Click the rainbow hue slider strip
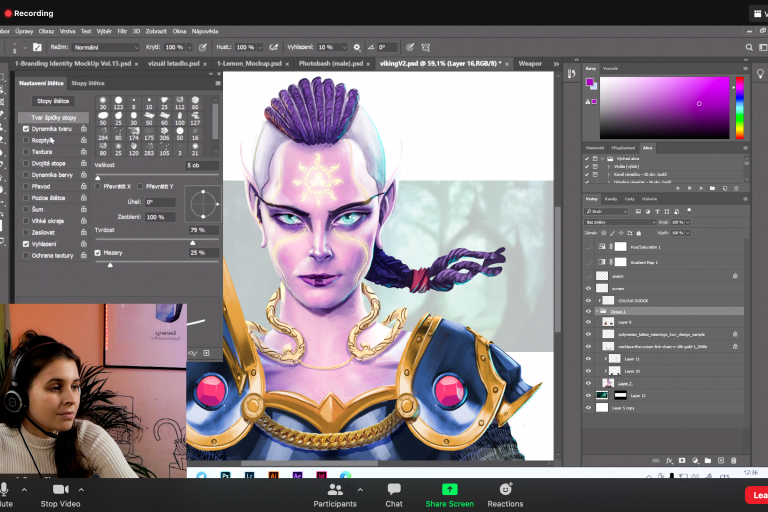 pos(740,108)
